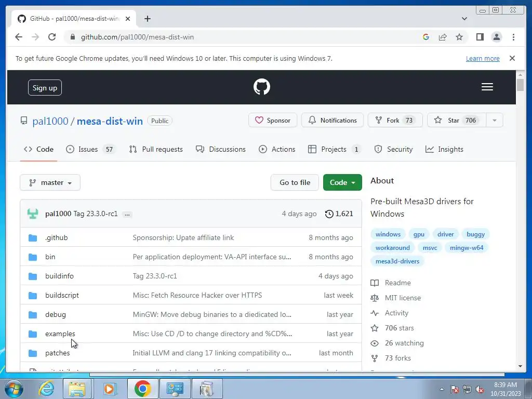Click the Sign up button
This screenshot has width=532, height=399.
click(45, 88)
